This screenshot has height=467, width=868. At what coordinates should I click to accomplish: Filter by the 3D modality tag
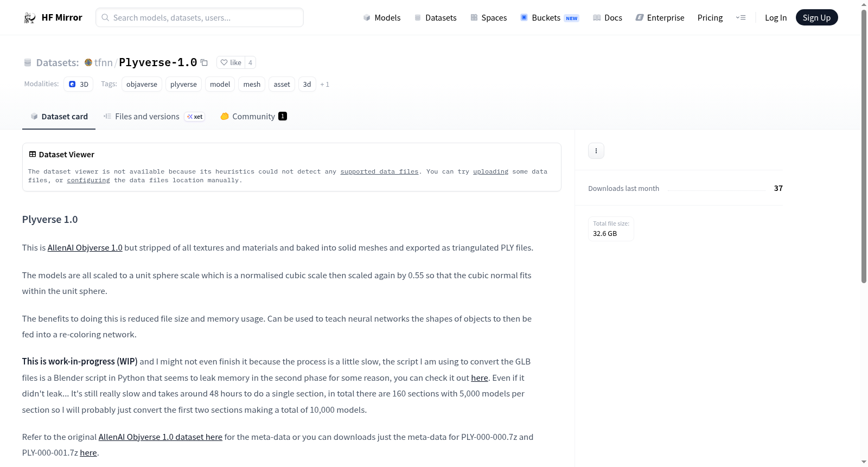(x=79, y=84)
